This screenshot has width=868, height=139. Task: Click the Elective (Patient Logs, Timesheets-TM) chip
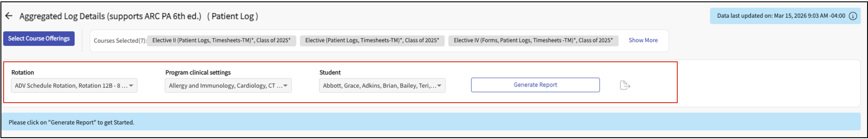point(372,41)
